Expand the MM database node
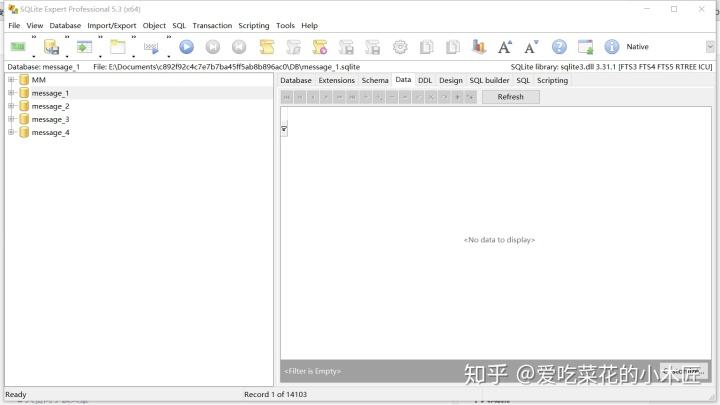The height and width of the screenshot is (405, 720). [x=11, y=80]
